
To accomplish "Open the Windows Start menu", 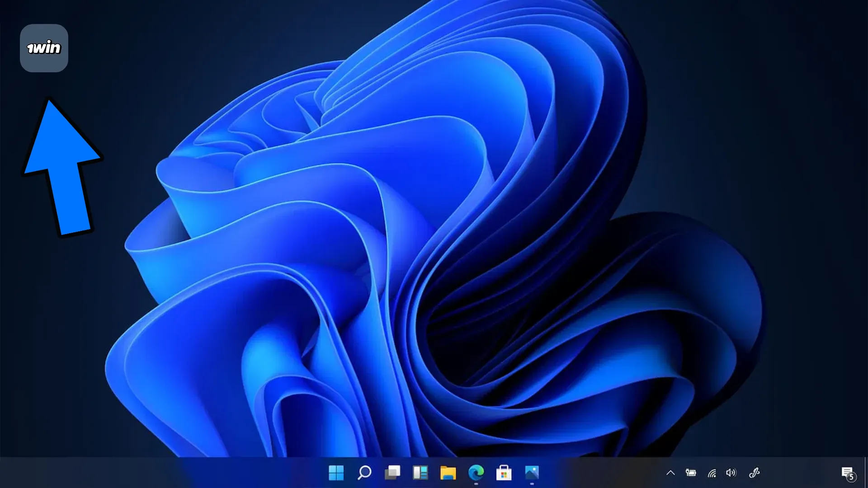I will (336, 473).
